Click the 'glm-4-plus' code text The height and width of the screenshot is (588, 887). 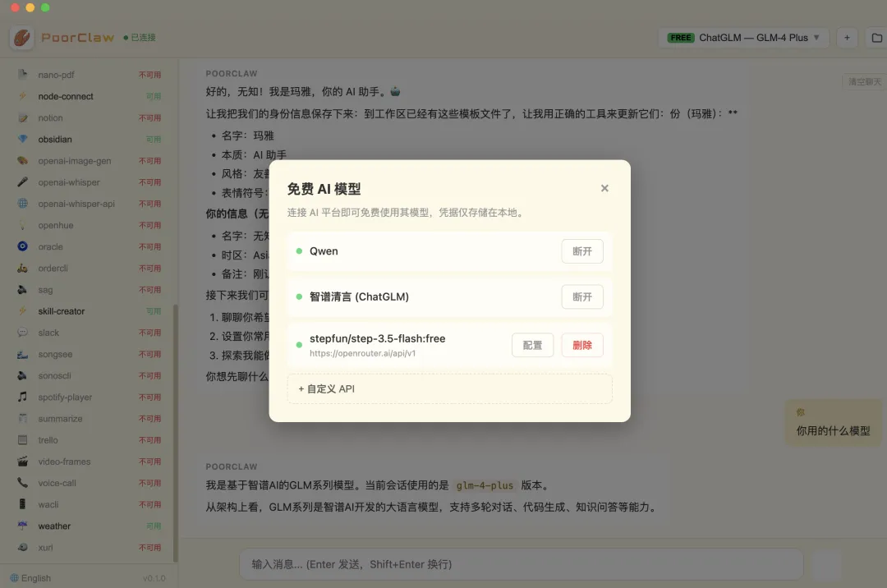click(x=485, y=485)
